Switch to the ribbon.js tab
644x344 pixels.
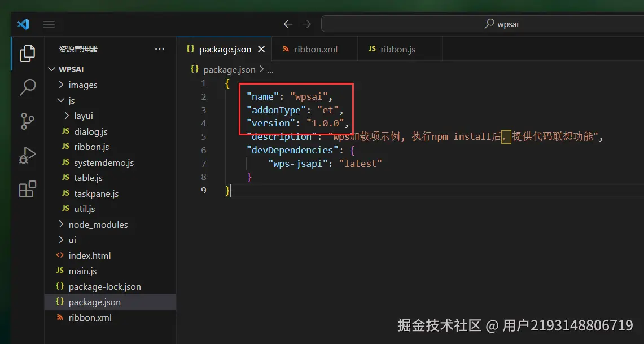click(399, 49)
